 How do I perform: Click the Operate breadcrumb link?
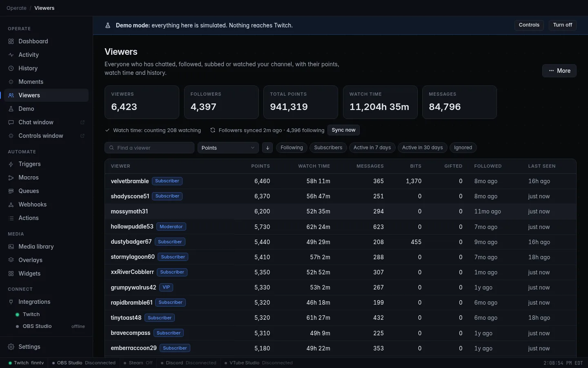[16, 8]
